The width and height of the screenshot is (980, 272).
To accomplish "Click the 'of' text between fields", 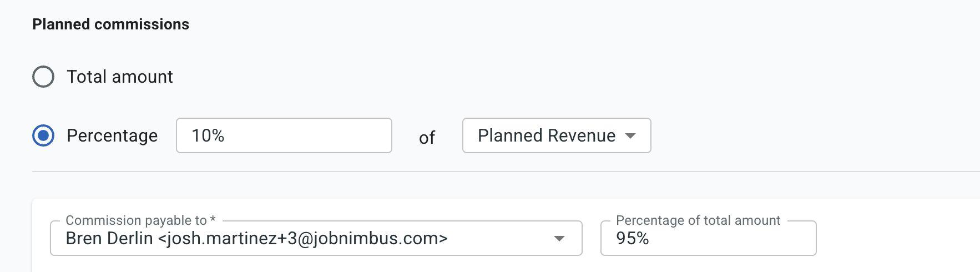I will click(427, 138).
